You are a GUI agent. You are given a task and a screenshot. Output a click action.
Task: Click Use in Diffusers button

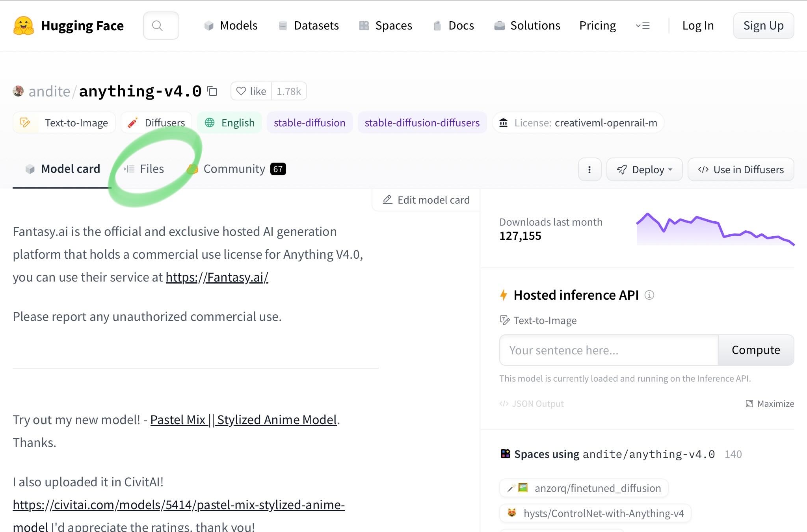tap(740, 170)
